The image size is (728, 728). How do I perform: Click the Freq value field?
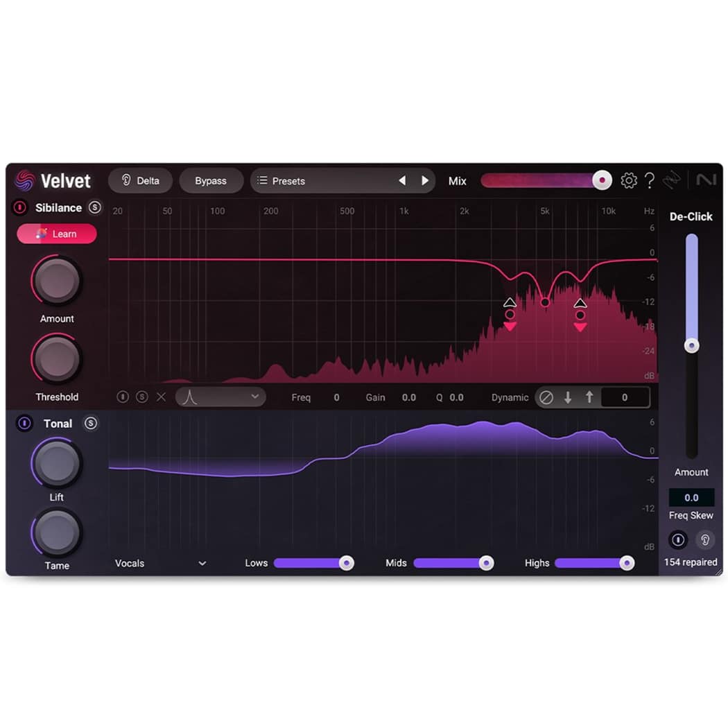point(336,397)
